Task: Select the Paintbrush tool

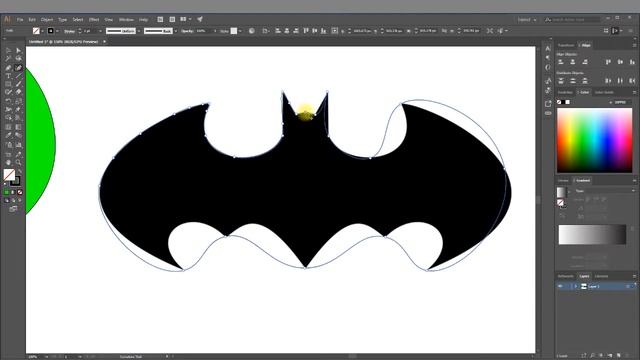Action: (18, 84)
